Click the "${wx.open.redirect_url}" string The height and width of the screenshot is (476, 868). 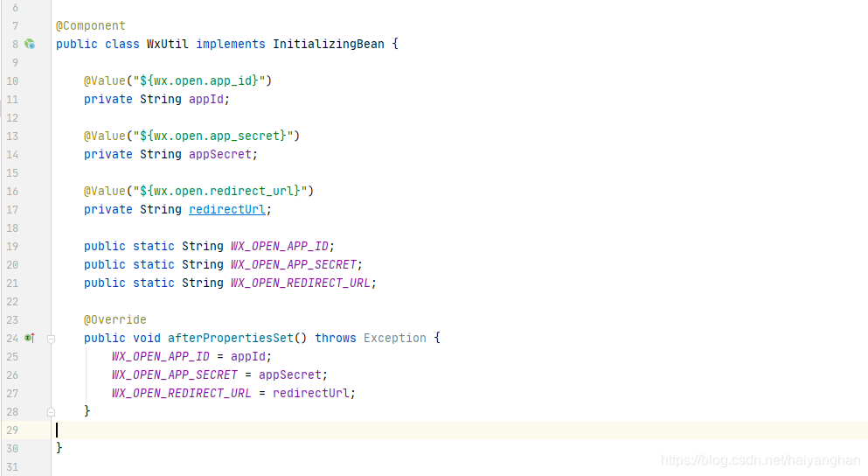(219, 191)
